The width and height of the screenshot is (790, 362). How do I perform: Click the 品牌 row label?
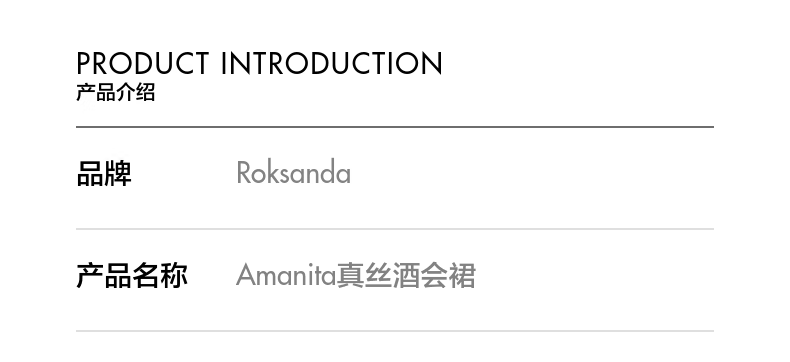click(104, 174)
